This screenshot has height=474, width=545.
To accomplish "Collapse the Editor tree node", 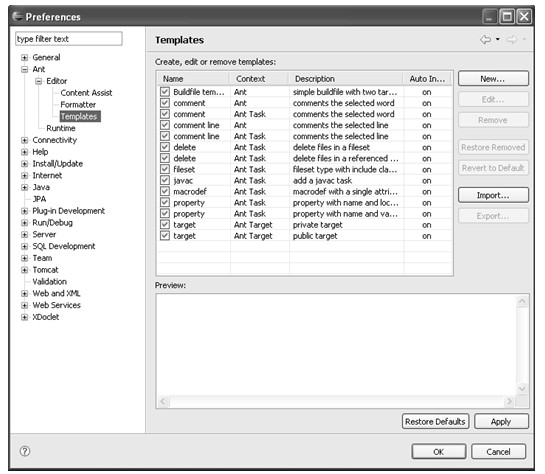I will 38,81.
